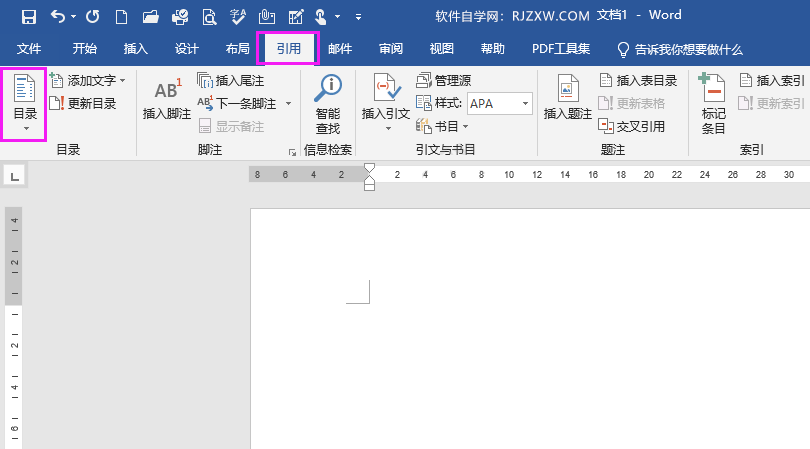Screen dimensions: 810x449
Task: Click the 标记条目 icon
Action: click(x=713, y=88)
